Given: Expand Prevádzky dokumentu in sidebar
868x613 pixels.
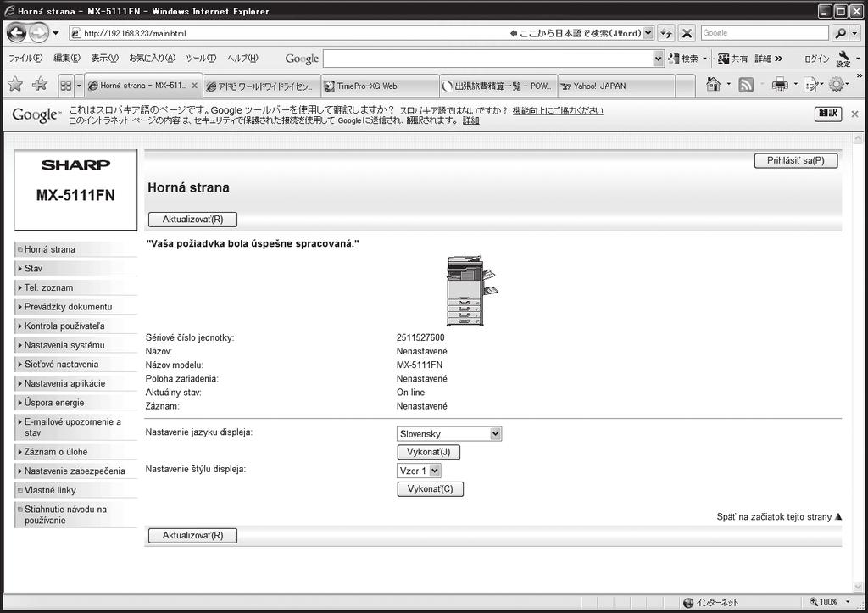Looking at the screenshot, I should 75,307.
